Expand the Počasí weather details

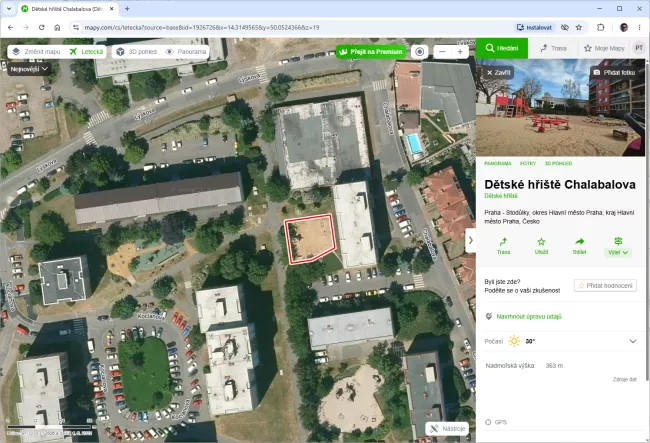pos(633,341)
